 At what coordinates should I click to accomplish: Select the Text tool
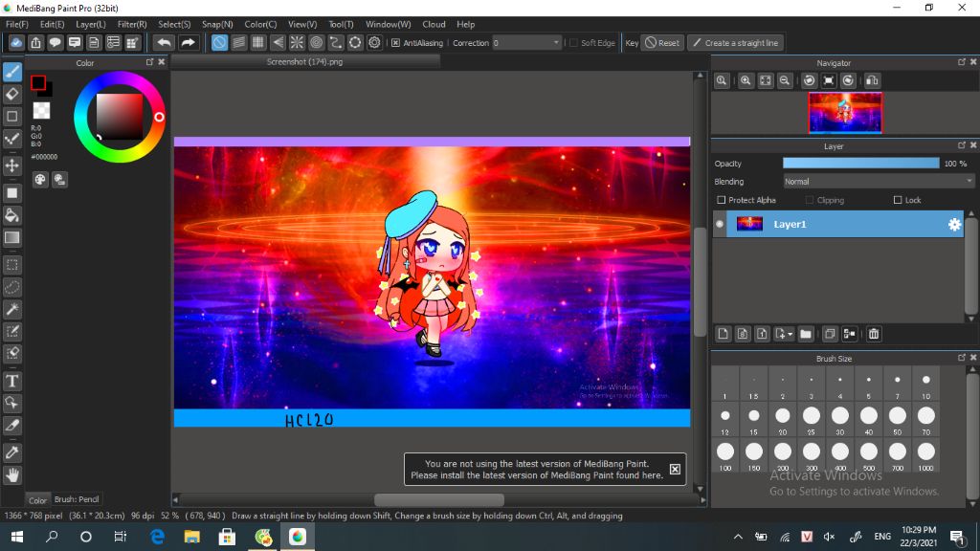click(12, 381)
